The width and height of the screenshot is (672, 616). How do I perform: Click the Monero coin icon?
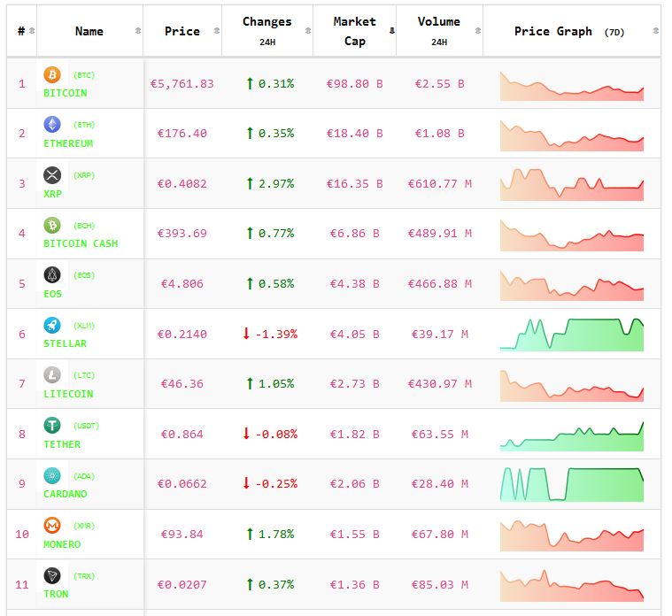click(x=52, y=526)
